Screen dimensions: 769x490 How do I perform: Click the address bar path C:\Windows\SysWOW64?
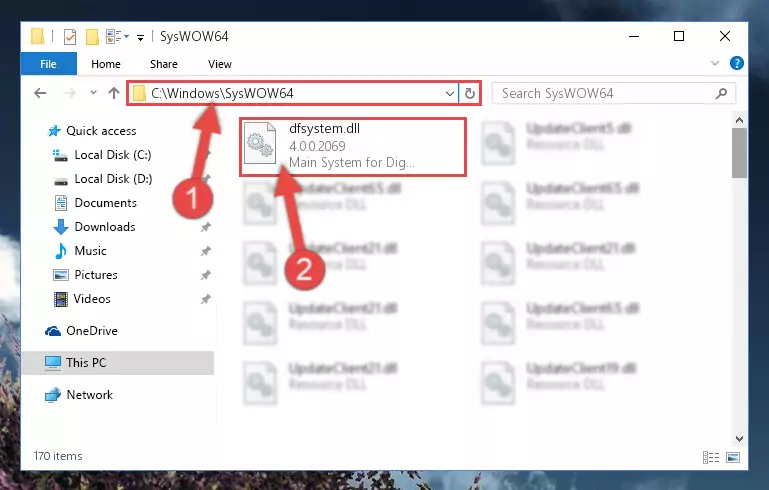click(x=222, y=93)
